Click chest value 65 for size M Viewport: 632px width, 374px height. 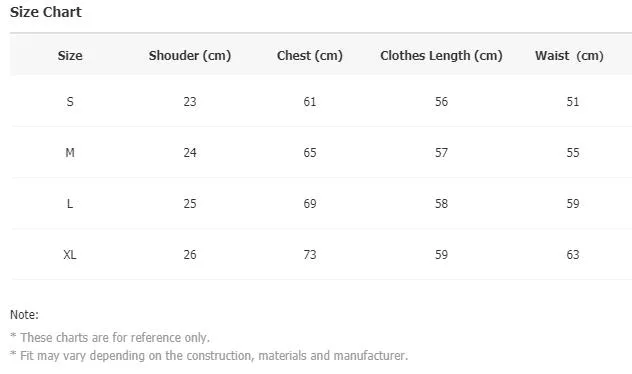(310, 153)
